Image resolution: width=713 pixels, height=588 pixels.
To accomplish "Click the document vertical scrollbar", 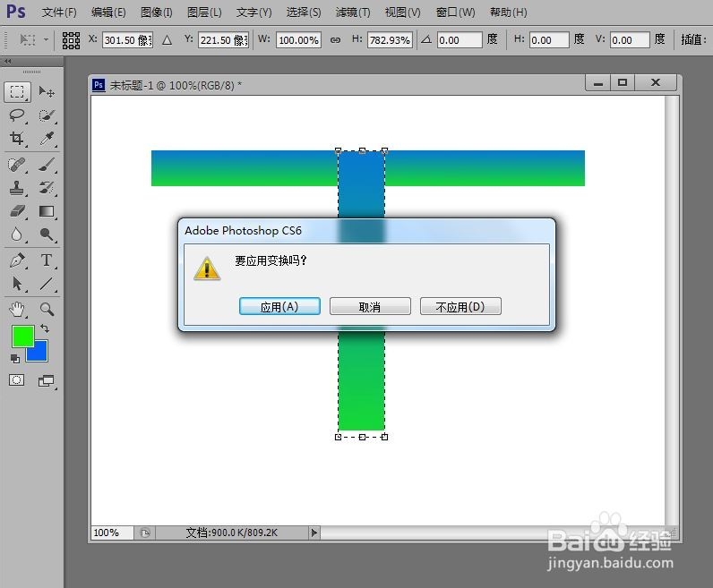I will coord(671,309).
